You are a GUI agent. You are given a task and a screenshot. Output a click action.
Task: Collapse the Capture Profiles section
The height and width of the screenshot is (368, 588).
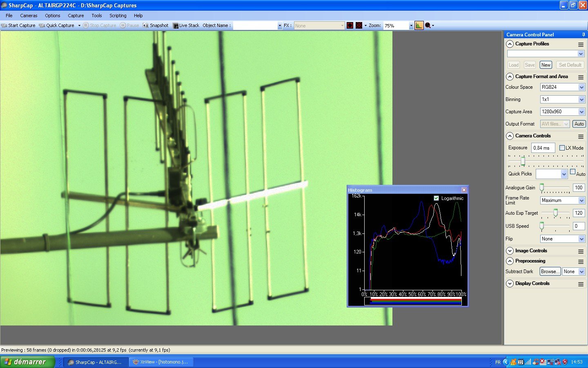(x=510, y=44)
